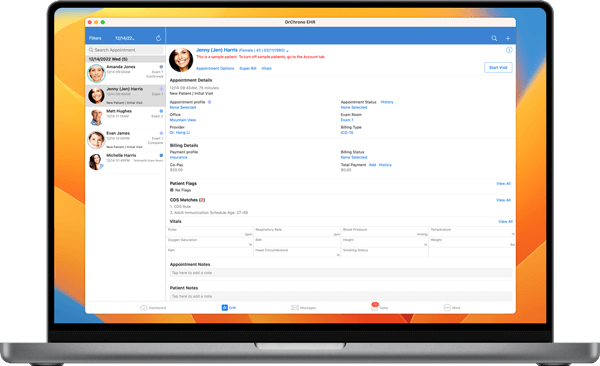Click the status dot on Evan James's row
This screenshot has width=600, height=366.
(x=161, y=133)
